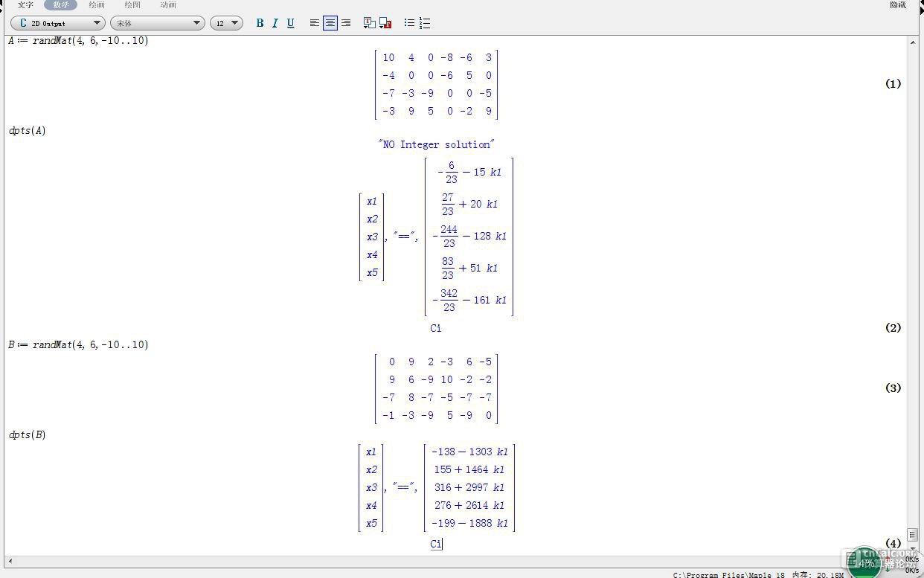Center-align the text
The width and height of the screenshot is (924, 578).
coord(330,23)
